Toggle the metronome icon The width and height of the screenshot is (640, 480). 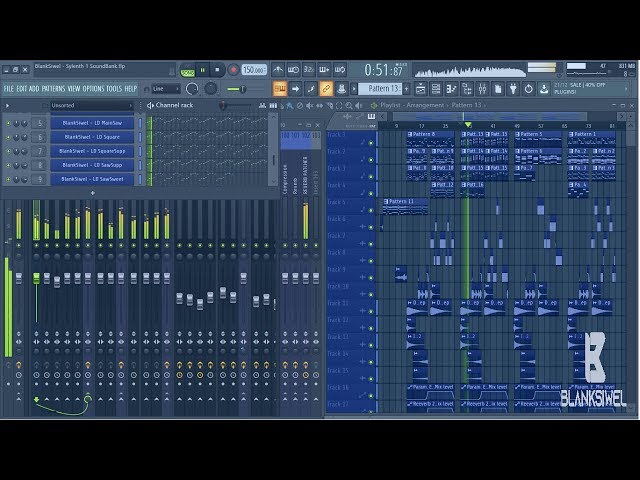pyautogui.click(x=278, y=70)
